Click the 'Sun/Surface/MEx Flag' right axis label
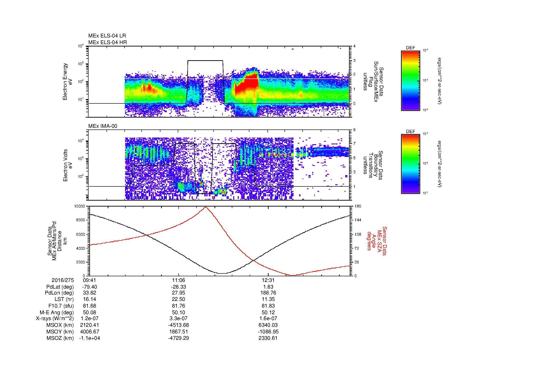The width and height of the screenshot is (555, 392). point(373,82)
